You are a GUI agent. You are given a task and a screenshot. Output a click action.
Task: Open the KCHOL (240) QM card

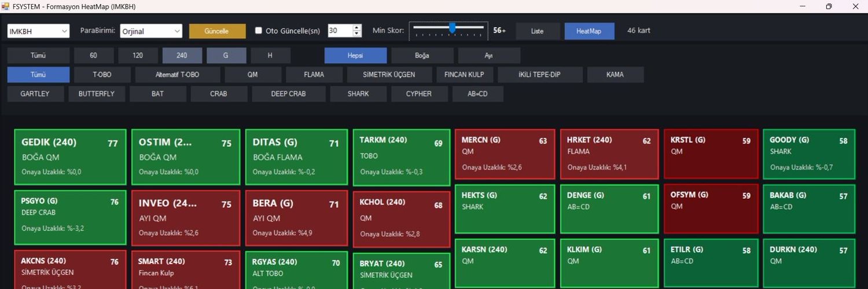(402, 219)
